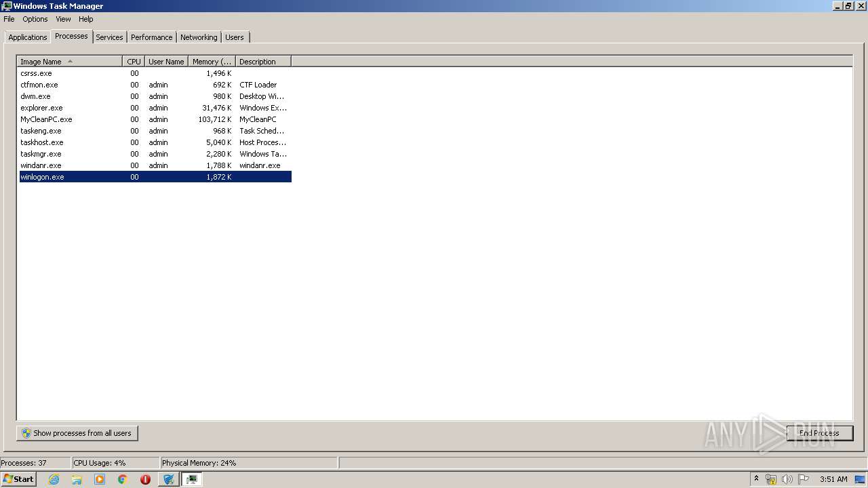Select the explorer.exe process
Viewport: 868px width, 488px height.
coord(155,108)
